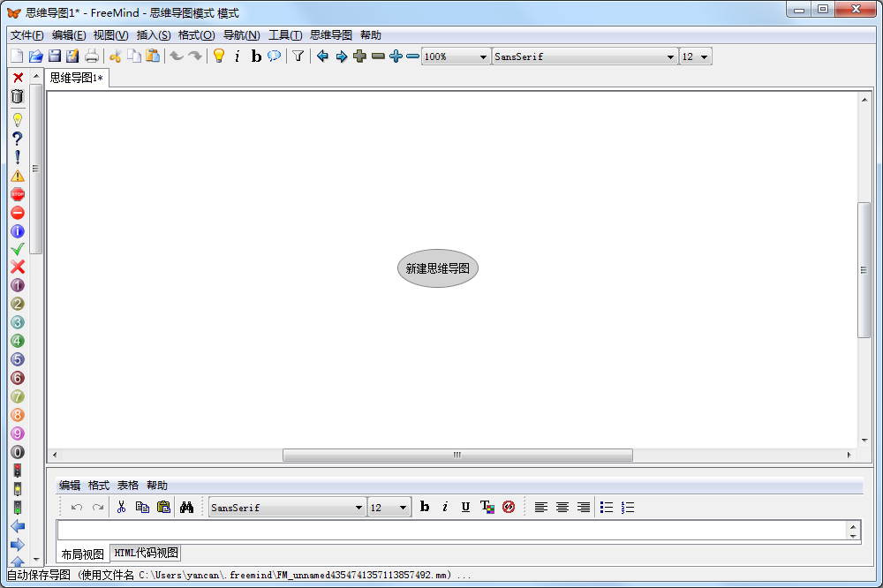Toggle bold in the note editor toolbar
The width and height of the screenshot is (883, 588).
pyautogui.click(x=425, y=508)
